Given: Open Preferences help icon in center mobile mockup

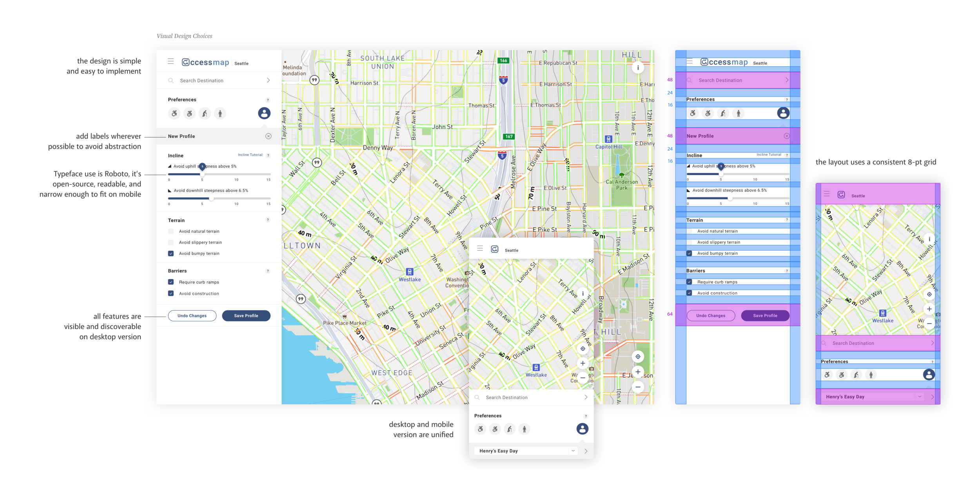Looking at the screenshot, I should (x=586, y=416).
